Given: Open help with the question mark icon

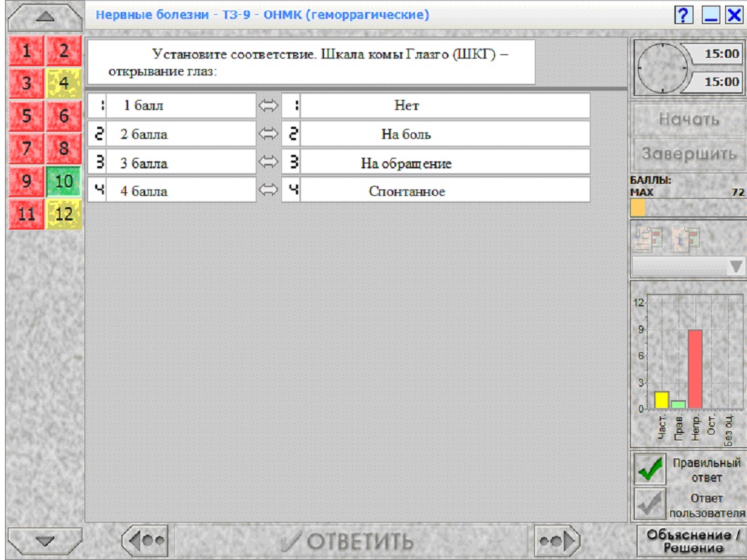Looking at the screenshot, I should coord(683,15).
